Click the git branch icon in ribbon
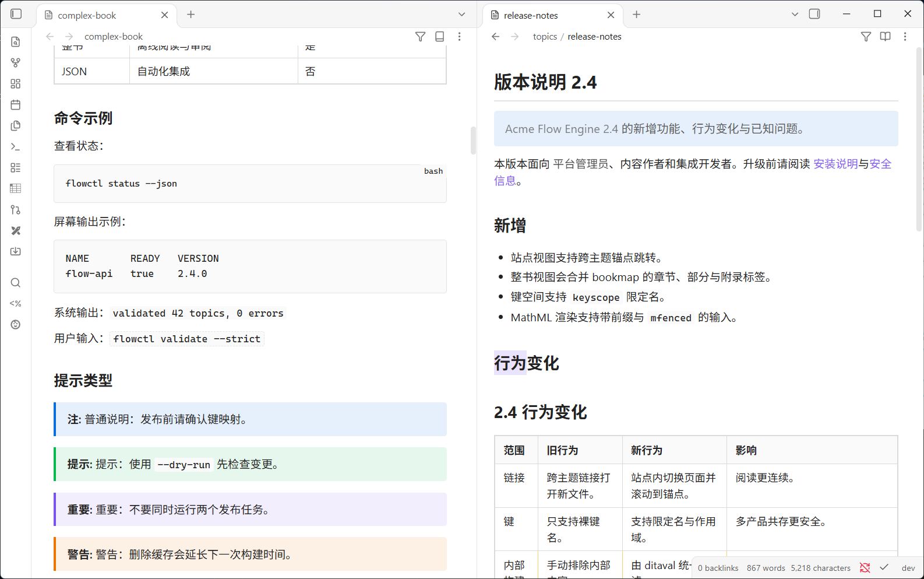This screenshot has width=924, height=579. [x=16, y=210]
